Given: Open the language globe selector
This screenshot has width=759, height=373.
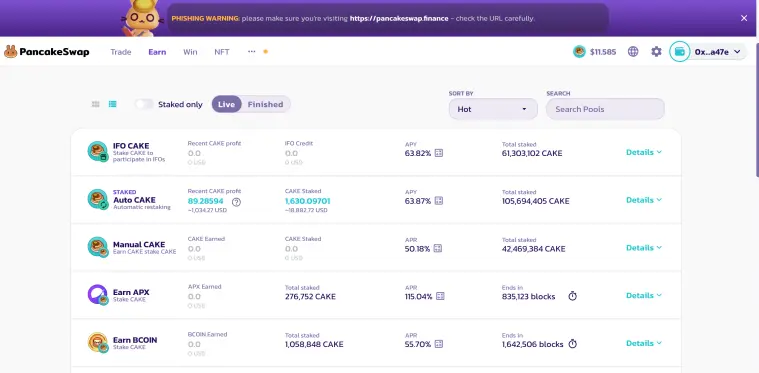Looking at the screenshot, I should [633, 52].
